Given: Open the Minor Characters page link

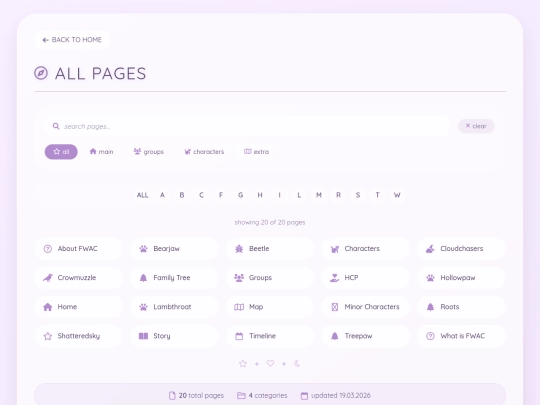Looking at the screenshot, I should 365,307.
